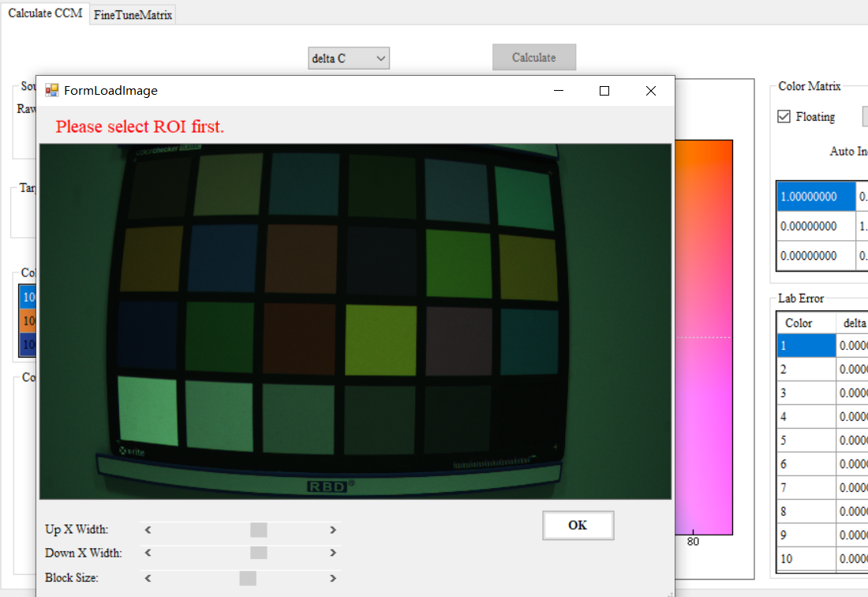Click left arrow of Down X Width slider

[x=148, y=553]
